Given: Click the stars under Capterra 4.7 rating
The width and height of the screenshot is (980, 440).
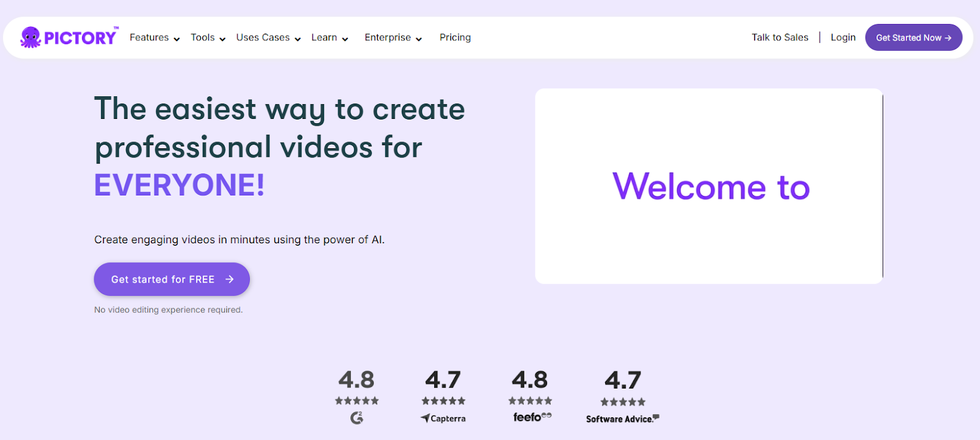Looking at the screenshot, I should [443, 401].
